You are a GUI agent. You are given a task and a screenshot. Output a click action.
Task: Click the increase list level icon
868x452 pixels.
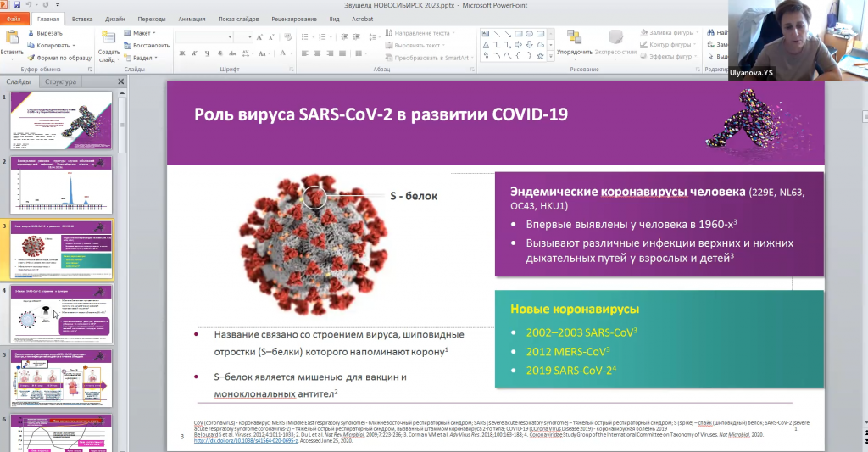coord(357,37)
